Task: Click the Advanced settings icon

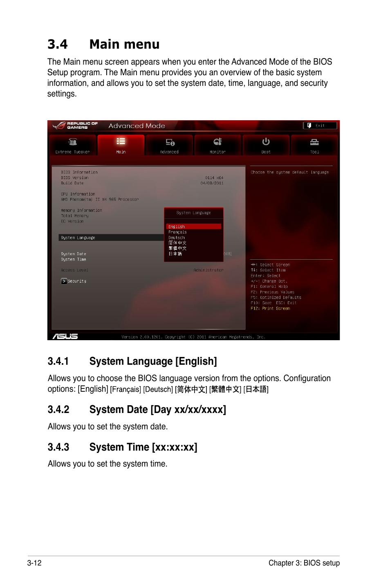Action: coord(170,142)
